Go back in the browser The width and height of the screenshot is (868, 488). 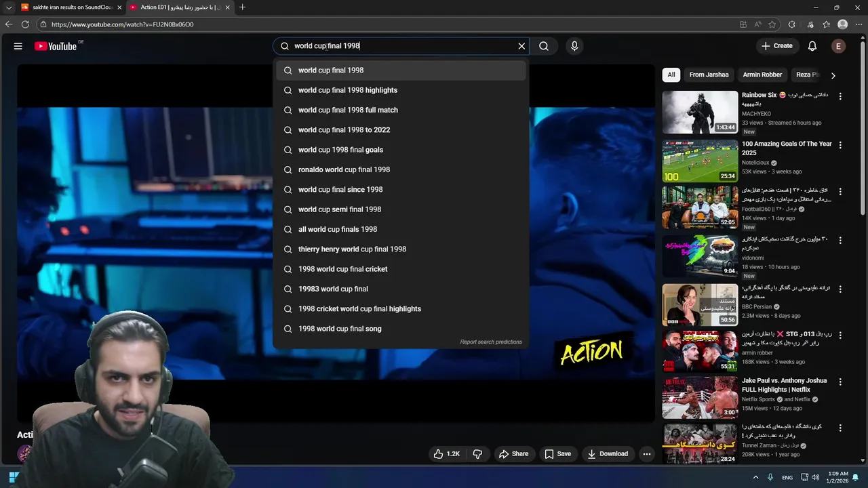pyautogui.click(x=9, y=24)
